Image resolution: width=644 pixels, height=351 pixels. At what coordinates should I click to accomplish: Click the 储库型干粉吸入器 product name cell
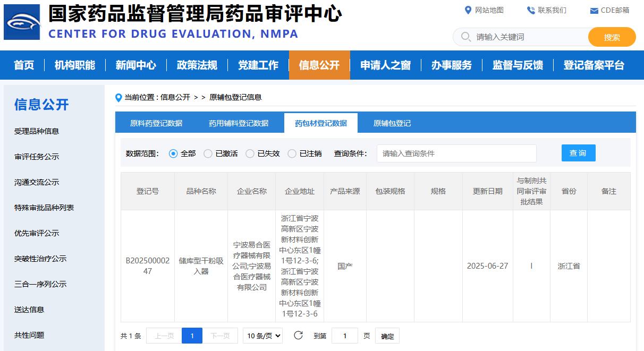201,266
